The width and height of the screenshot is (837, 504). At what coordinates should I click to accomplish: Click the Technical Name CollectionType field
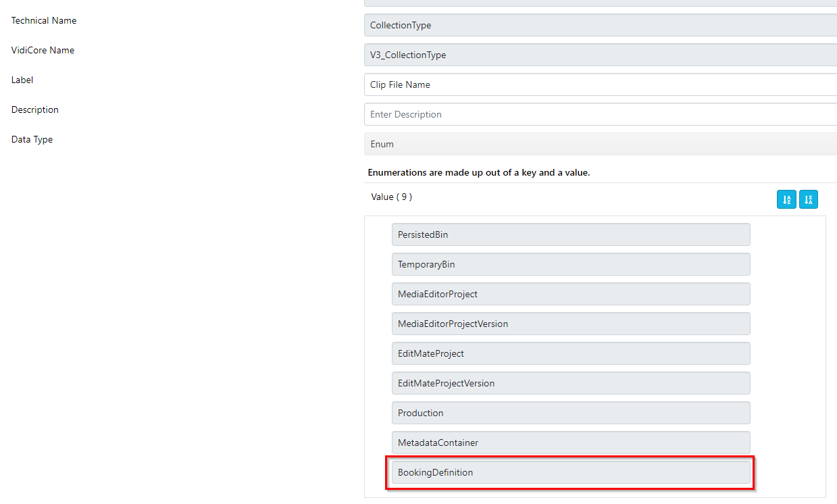click(x=600, y=25)
